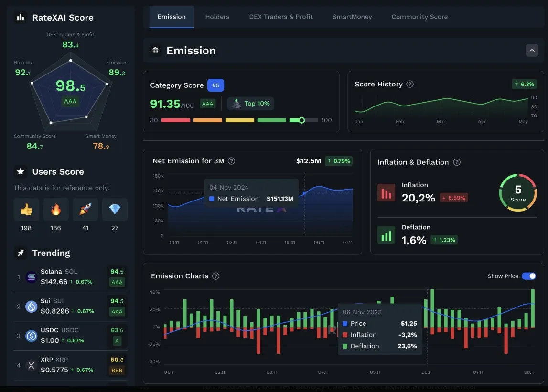Collapse the Emission section with chevron
The width and height of the screenshot is (548, 392).
[x=532, y=50]
